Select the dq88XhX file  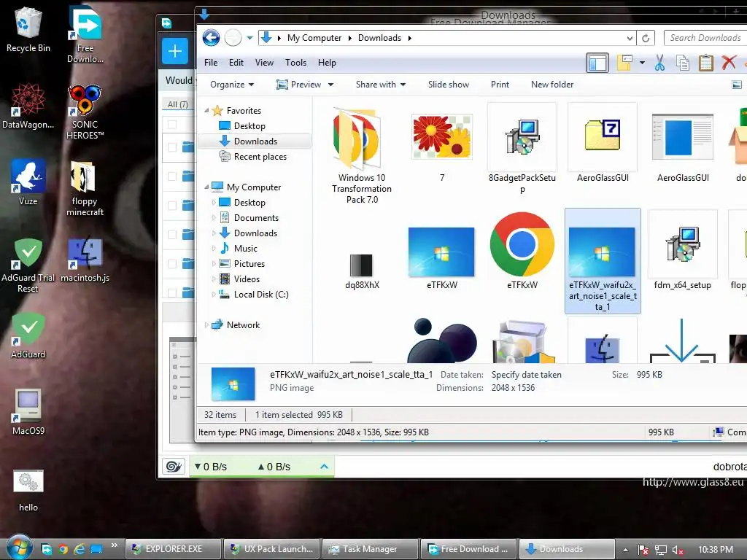(362, 271)
